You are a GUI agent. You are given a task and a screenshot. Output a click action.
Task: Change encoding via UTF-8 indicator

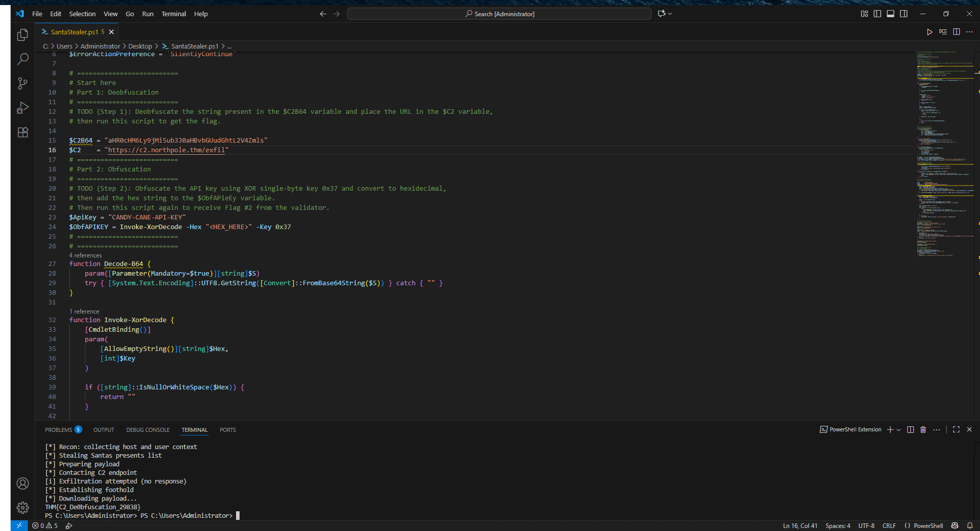pyautogui.click(x=866, y=525)
